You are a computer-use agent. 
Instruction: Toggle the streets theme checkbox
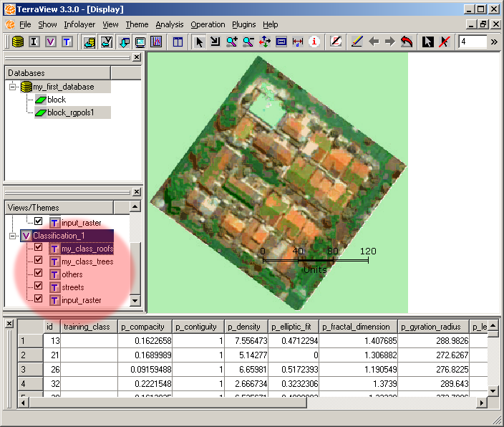pyautogui.click(x=39, y=287)
